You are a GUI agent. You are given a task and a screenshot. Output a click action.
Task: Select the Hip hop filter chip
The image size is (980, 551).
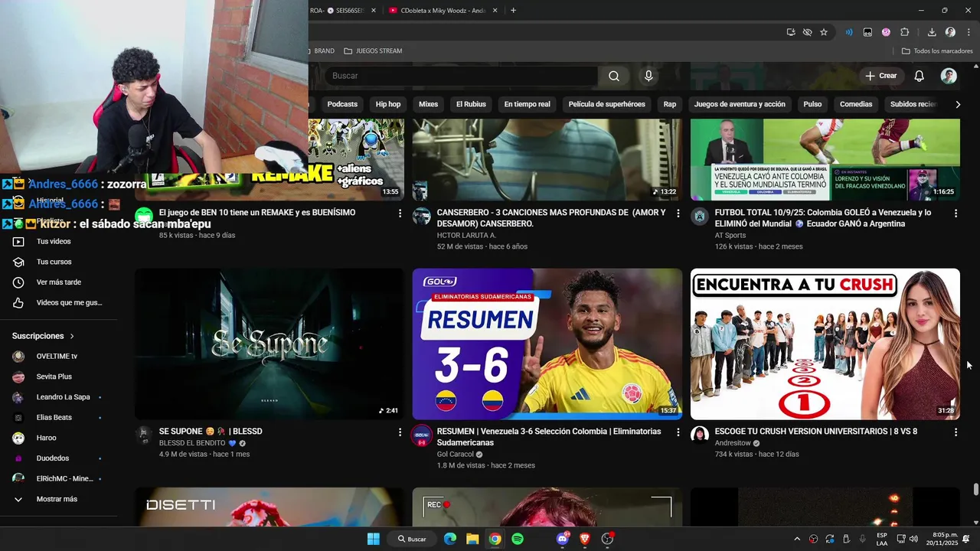pyautogui.click(x=388, y=104)
